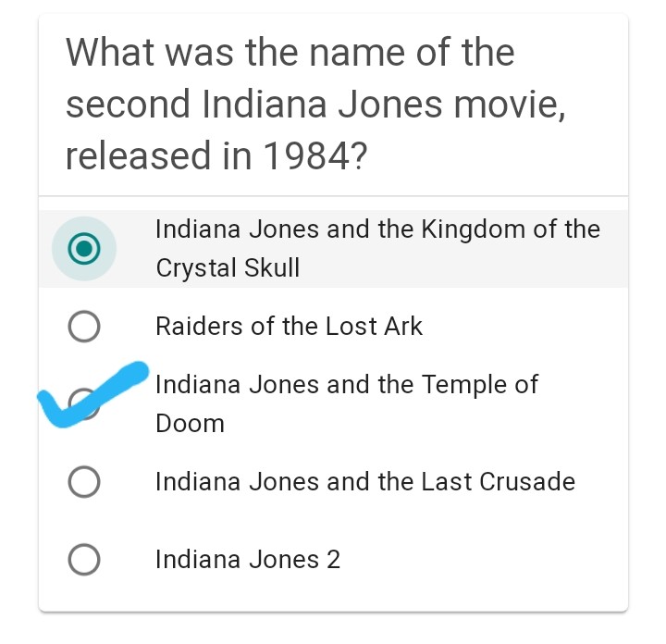Choose the Indiana Jones 2 radio button
This screenshot has height=644, width=666.
pos(84,559)
